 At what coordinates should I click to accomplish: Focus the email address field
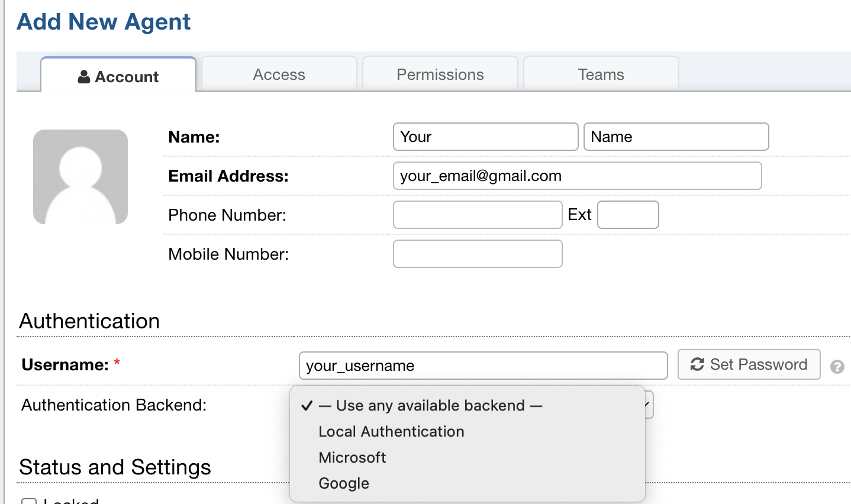[577, 175]
